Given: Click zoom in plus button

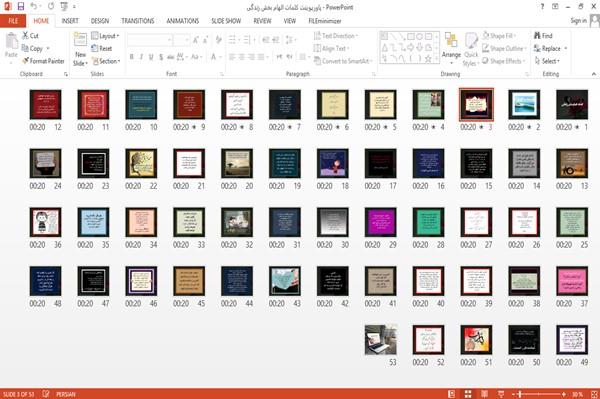Looking at the screenshot, I should [564, 394].
